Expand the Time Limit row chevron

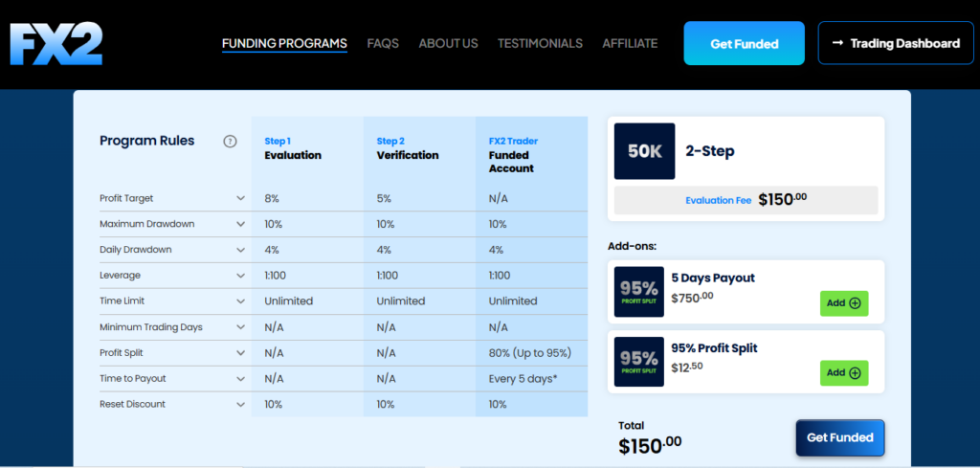tap(240, 301)
